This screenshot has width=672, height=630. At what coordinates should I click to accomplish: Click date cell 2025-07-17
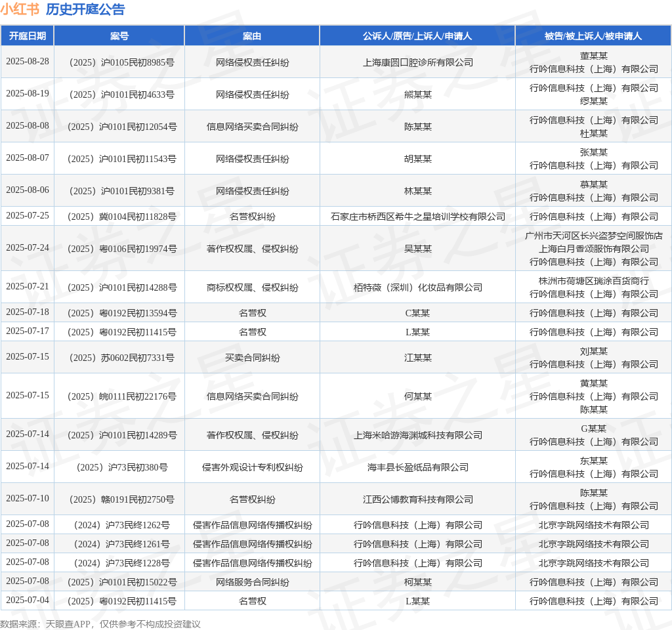point(28,331)
